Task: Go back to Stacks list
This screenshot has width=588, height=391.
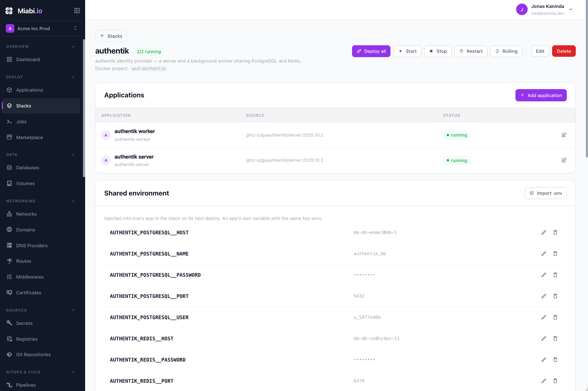Action: point(111,36)
